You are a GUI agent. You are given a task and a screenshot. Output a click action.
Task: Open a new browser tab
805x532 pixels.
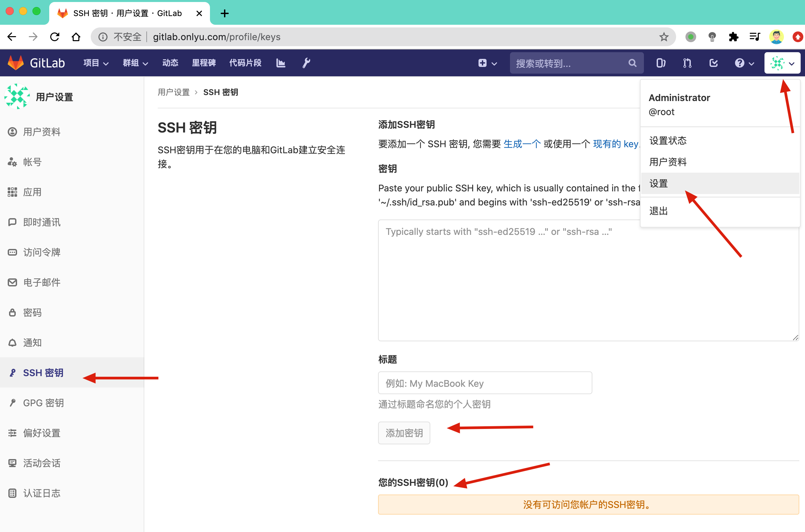(224, 13)
